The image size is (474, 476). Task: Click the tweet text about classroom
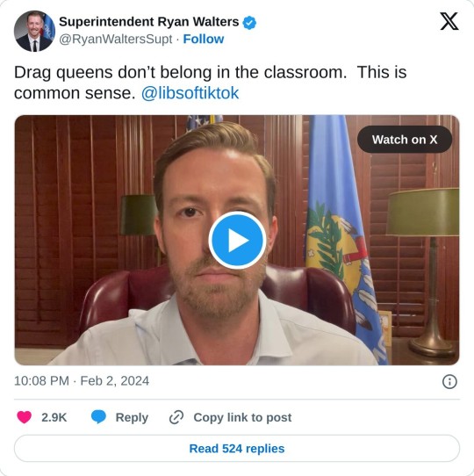coord(210,83)
